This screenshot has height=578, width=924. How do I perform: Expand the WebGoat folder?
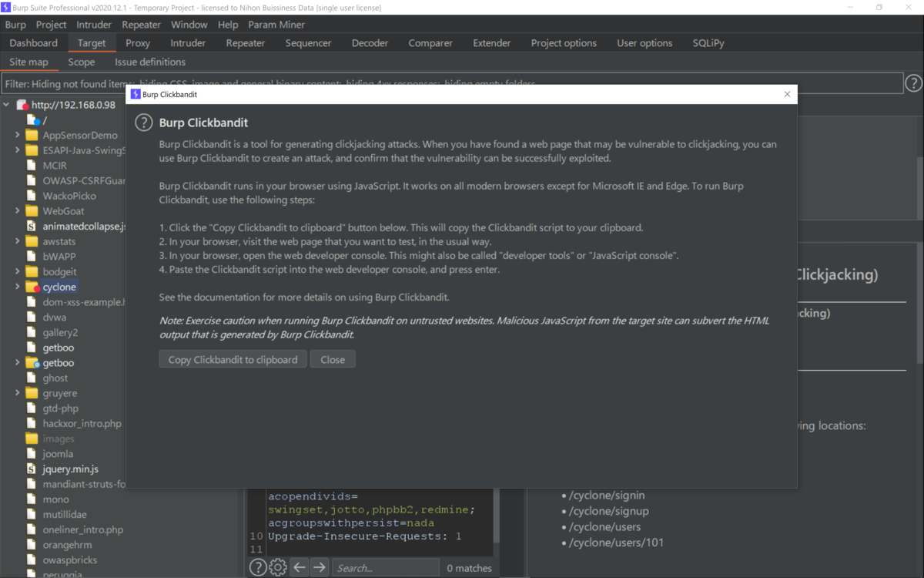point(18,210)
